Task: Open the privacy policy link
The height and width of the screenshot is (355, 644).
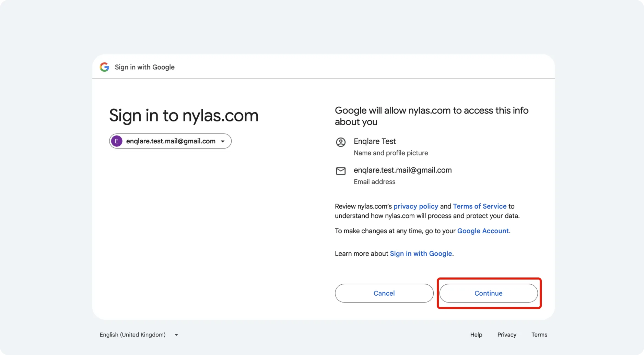Action: [x=416, y=206]
